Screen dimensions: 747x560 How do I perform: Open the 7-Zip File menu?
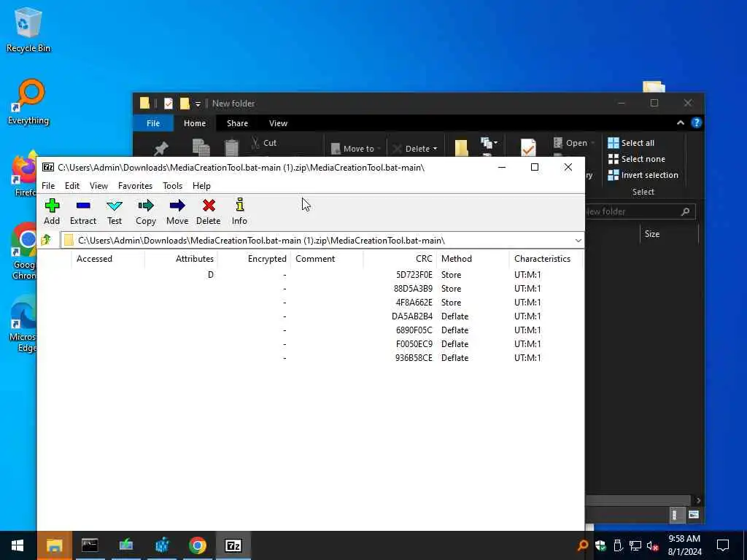pyautogui.click(x=48, y=186)
